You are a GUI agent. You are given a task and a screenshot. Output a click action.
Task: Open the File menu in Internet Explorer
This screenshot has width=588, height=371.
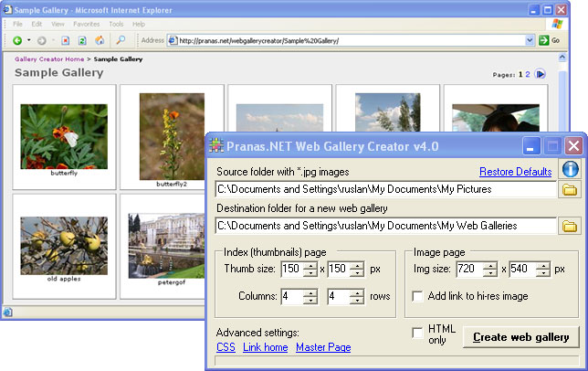(17, 24)
